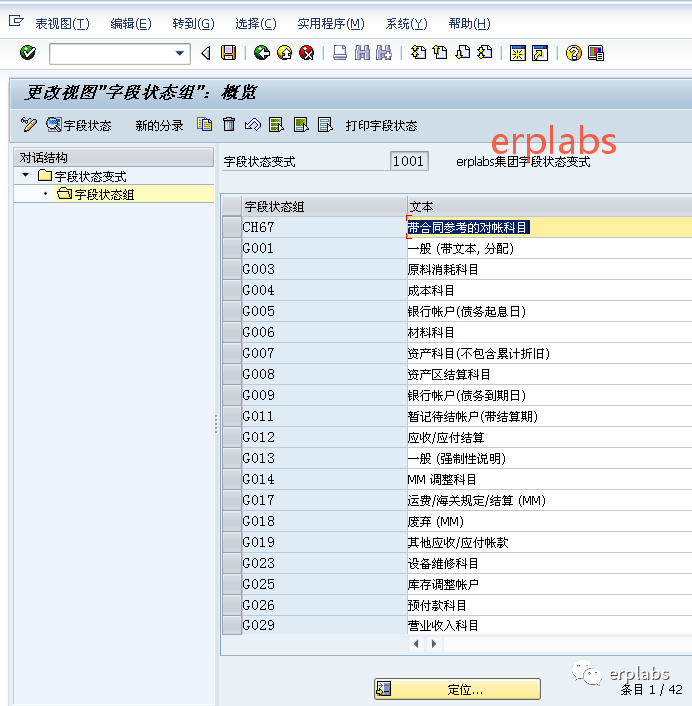Click the text cell 预付款科目
This screenshot has width=692, height=706.
coord(549,605)
